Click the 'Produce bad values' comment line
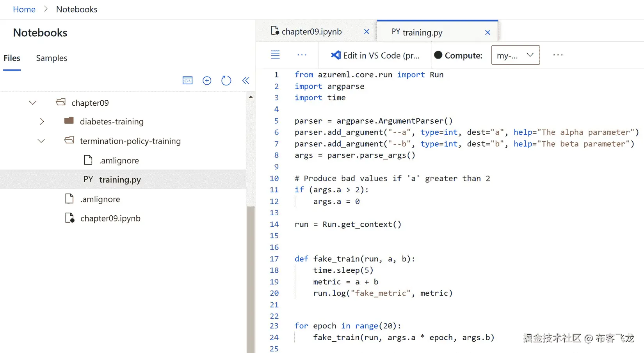 pyautogui.click(x=392, y=178)
